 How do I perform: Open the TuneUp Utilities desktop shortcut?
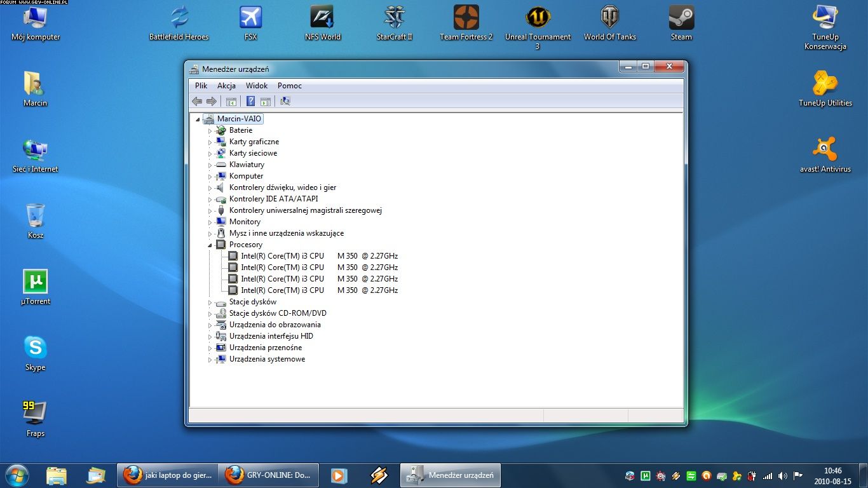coord(825,89)
